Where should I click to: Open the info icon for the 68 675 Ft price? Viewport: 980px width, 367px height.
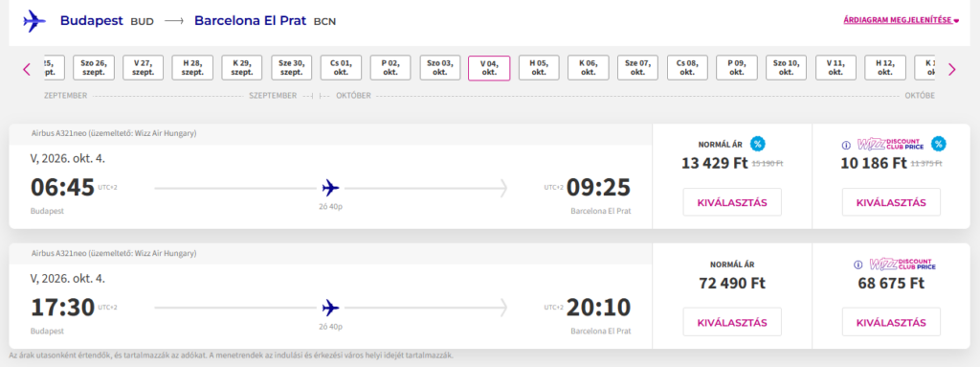[858, 264]
